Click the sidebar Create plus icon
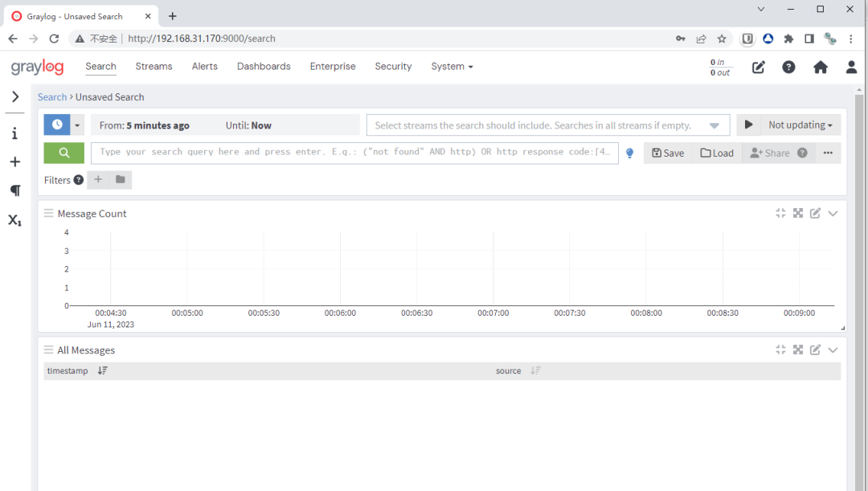This screenshot has width=868, height=491. [15, 162]
